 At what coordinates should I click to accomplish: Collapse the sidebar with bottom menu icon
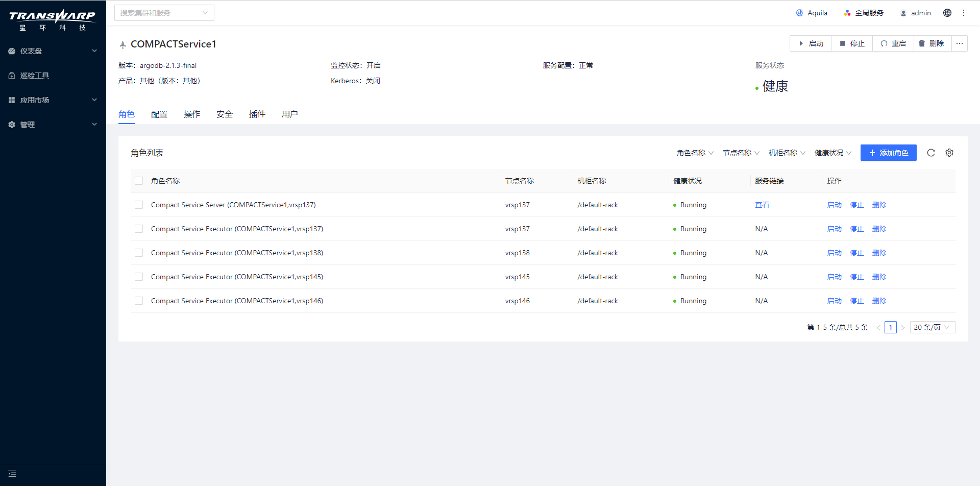tap(12, 474)
